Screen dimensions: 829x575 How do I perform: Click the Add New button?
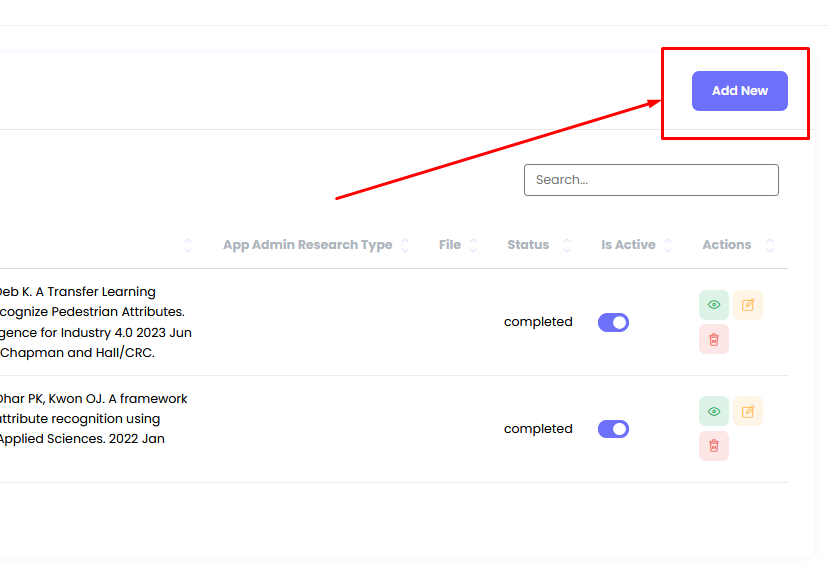(739, 91)
